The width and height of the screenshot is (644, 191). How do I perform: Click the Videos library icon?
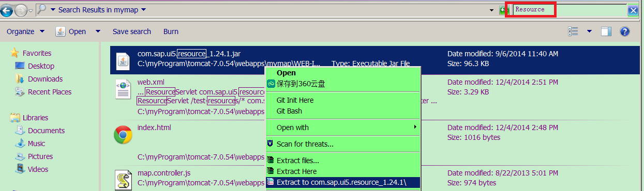pos(20,169)
